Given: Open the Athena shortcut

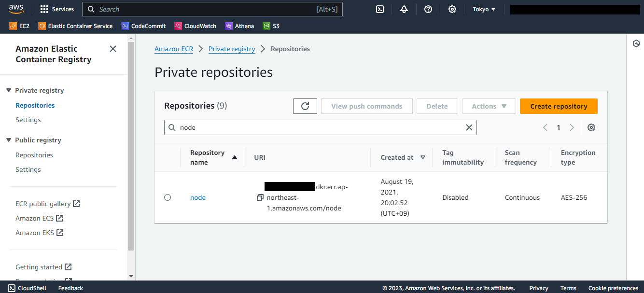Looking at the screenshot, I should point(239,26).
